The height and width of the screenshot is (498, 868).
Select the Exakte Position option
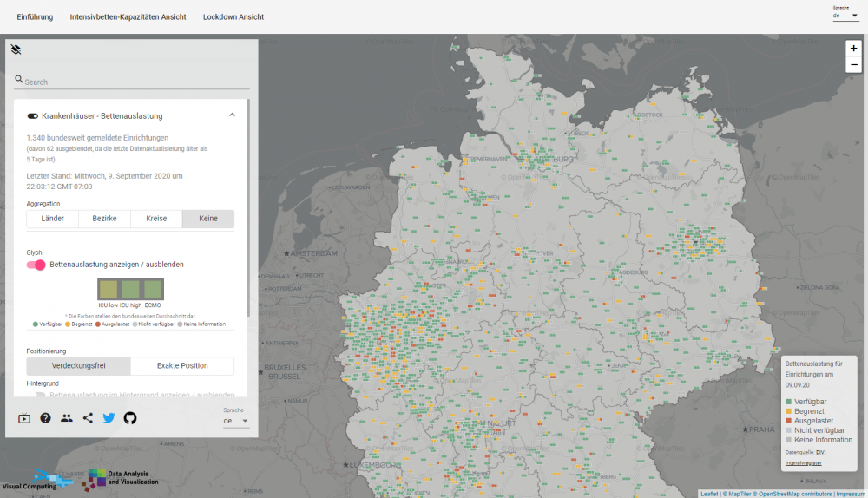[181, 366]
